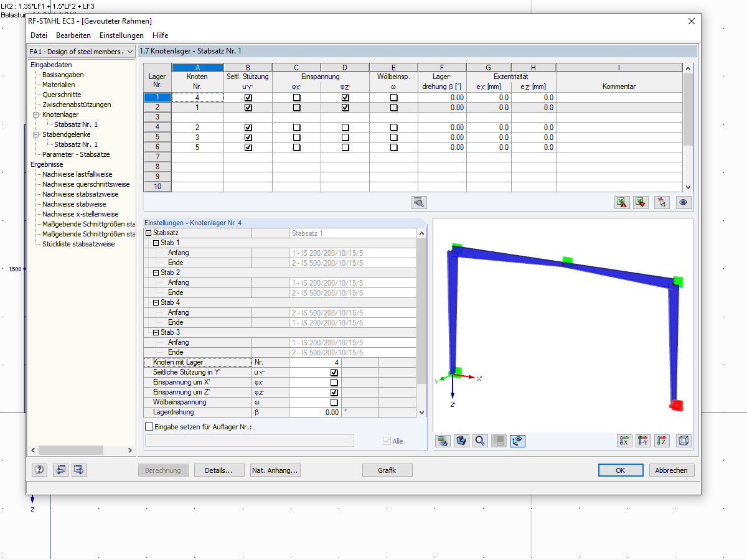This screenshot has height=560, width=747.
Task: Collapse the Stab 2 group
Action: [x=156, y=273]
